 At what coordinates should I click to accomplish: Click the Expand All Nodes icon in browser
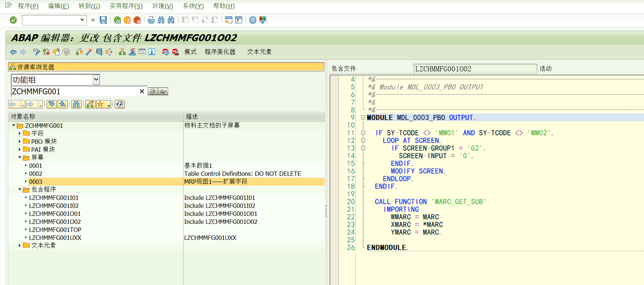click(52, 104)
